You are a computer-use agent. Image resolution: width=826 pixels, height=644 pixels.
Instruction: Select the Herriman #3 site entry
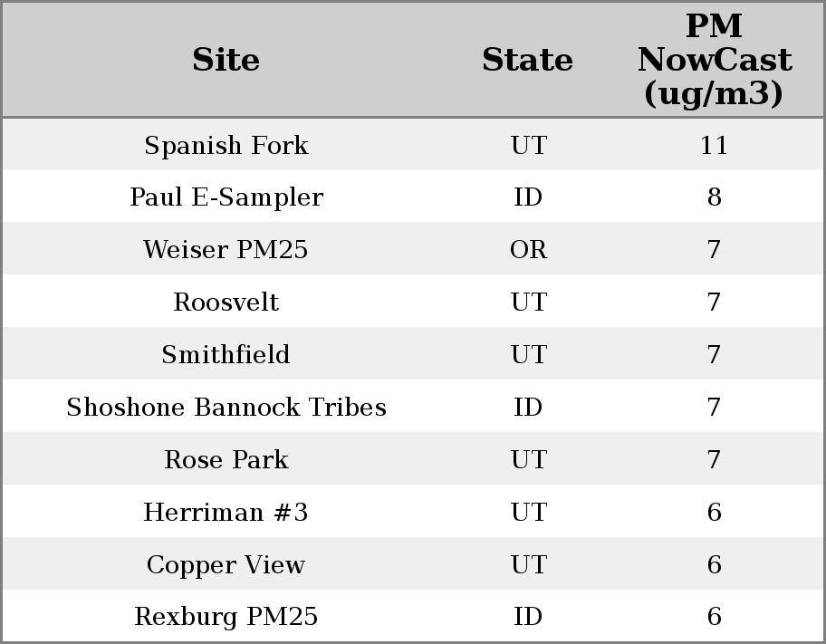(226, 513)
